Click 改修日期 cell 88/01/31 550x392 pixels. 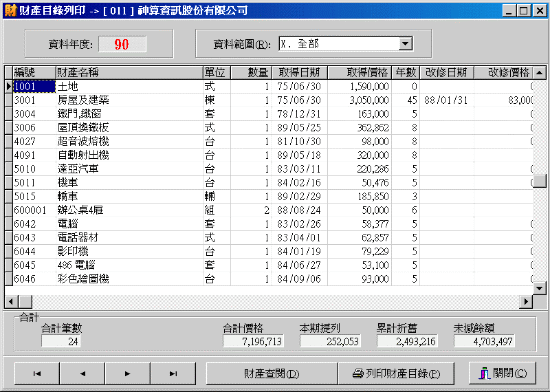tap(447, 100)
